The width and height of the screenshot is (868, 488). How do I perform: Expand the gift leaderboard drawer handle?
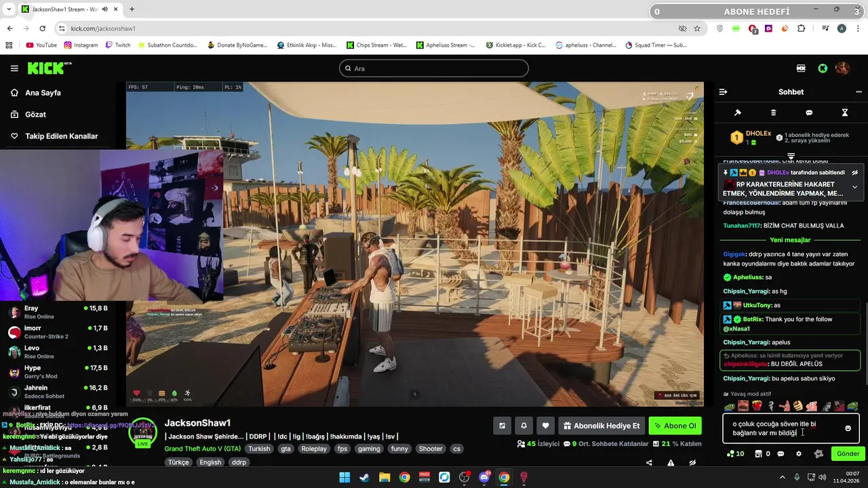(x=791, y=157)
